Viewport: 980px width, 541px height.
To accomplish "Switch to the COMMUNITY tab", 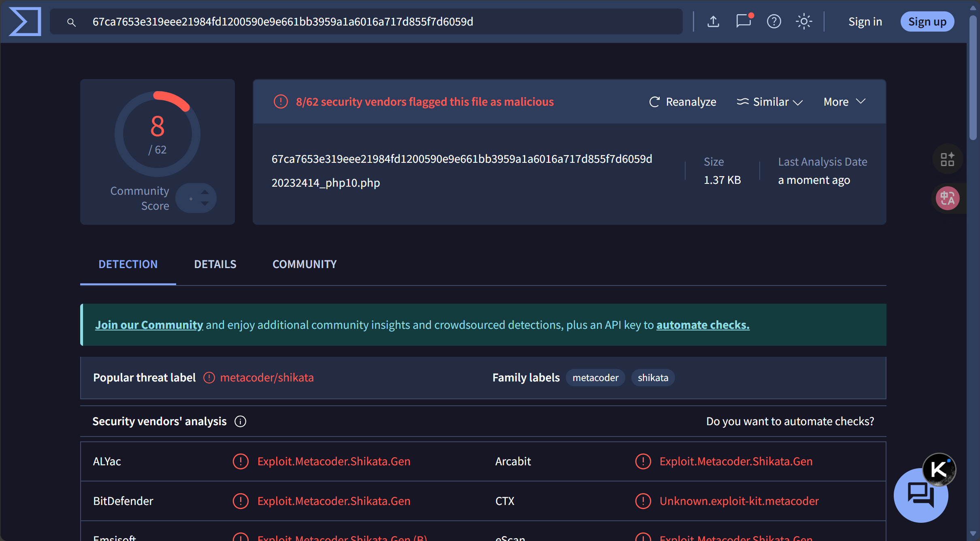I will pos(305,264).
